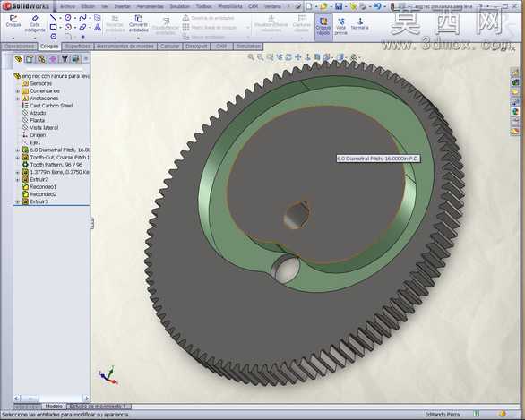Expand the Extruir3 feature node
The width and height of the screenshot is (525, 420).
(17, 201)
